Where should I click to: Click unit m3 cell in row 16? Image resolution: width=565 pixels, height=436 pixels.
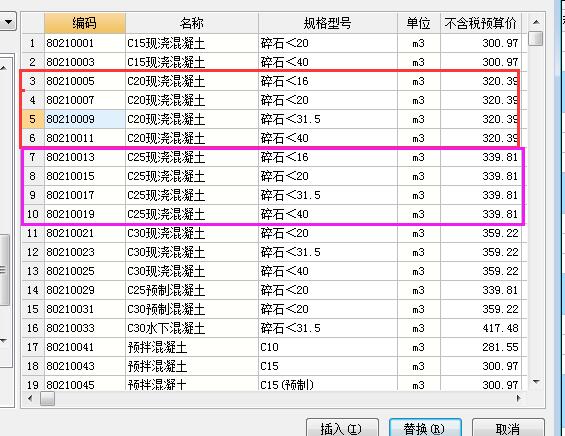click(x=419, y=328)
